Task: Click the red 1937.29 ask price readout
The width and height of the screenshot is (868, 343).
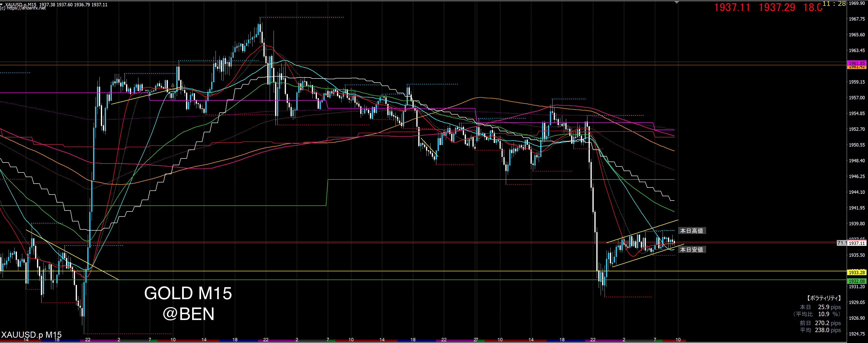Action: pyautogui.click(x=777, y=8)
